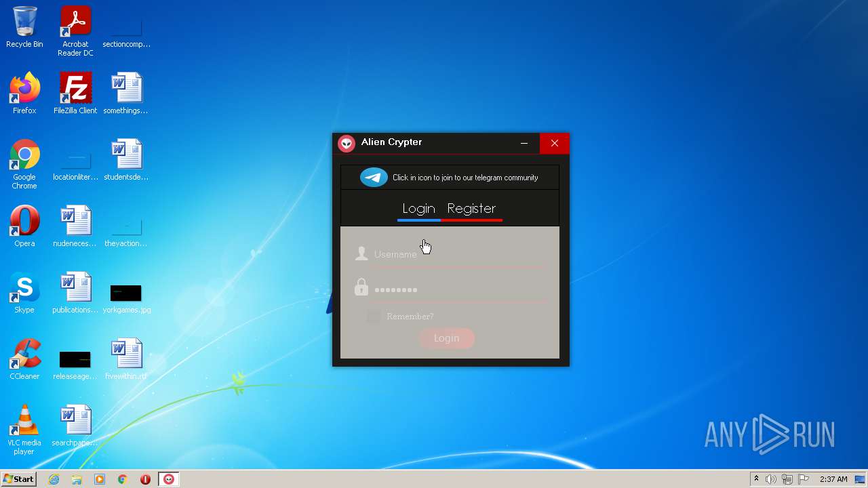Click the user silhouette icon beside Username
The width and height of the screenshot is (868, 488).
(x=361, y=253)
